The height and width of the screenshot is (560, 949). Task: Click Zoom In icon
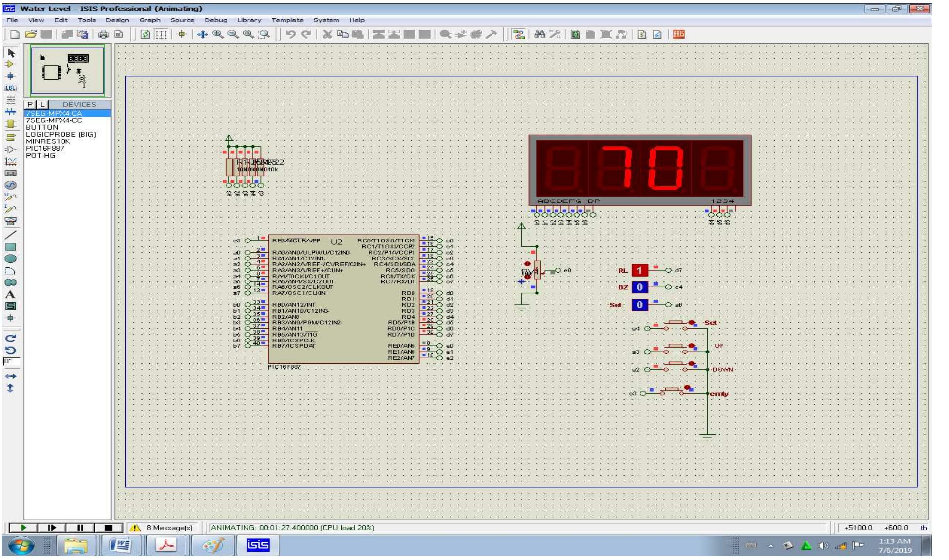click(218, 34)
